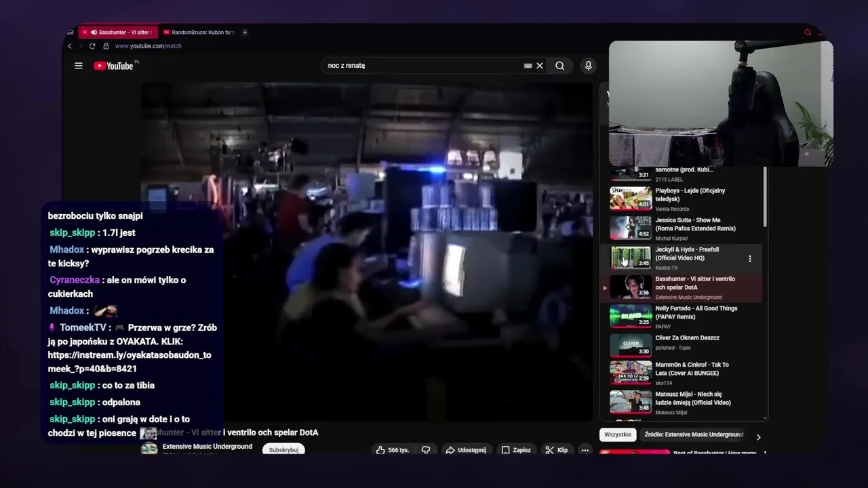Subscribe with Subskrybuj button

(x=283, y=450)
